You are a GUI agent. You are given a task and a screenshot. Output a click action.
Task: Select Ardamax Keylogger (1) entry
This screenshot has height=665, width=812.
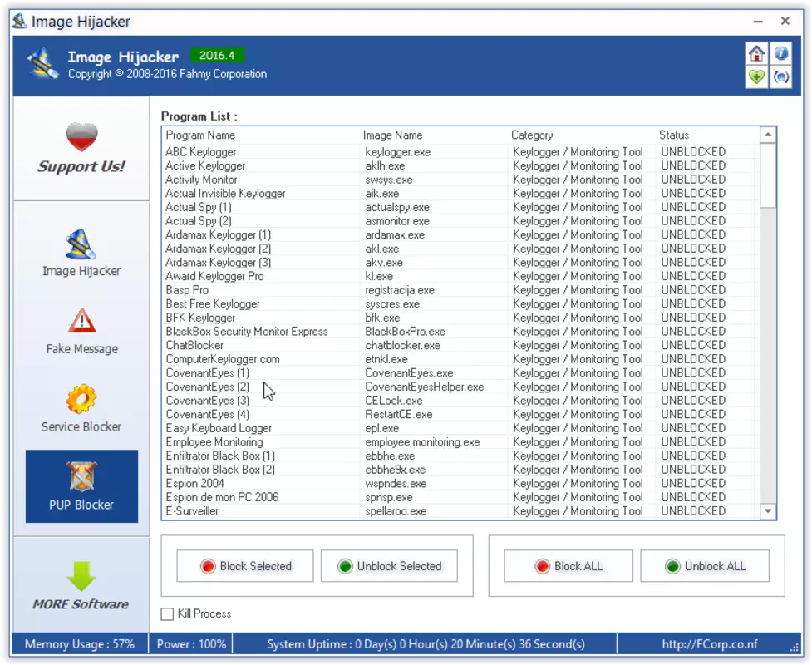(460, 234)
